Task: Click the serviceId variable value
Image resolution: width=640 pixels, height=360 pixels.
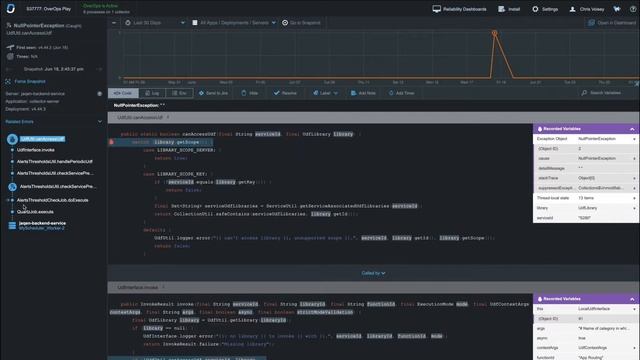Action: tap(584, 218)
